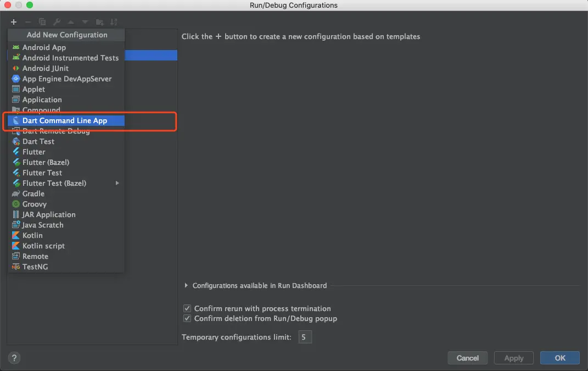Viewport: 588px width, 371px height.
Task: Click the Temporary configurations limit field
Action: pyautogui.click(x=305, y=337)
